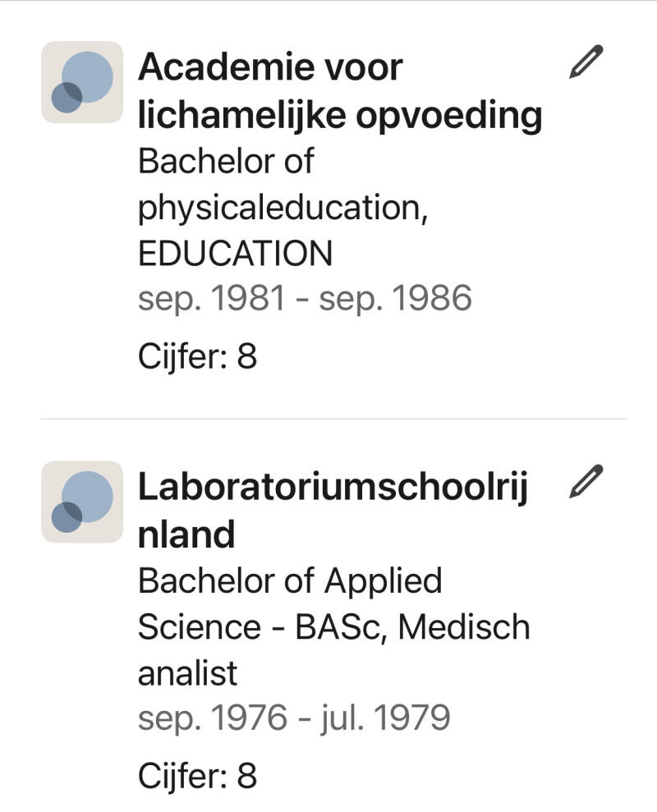The width and height of the screenshot is (657, 812).
Task: Tap the Academie voor lichamelijke opvoeding logo
Action: (x=82, y=82)
